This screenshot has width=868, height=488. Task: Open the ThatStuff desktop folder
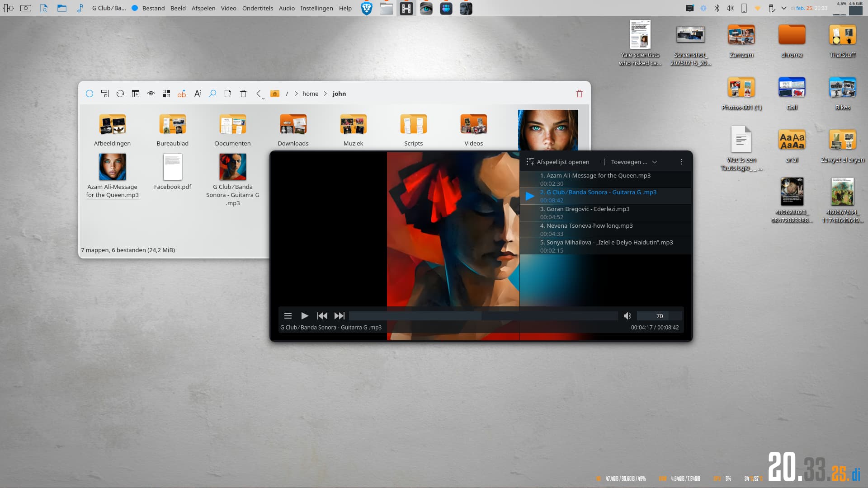pyautogui.click(x=843, y=41)
